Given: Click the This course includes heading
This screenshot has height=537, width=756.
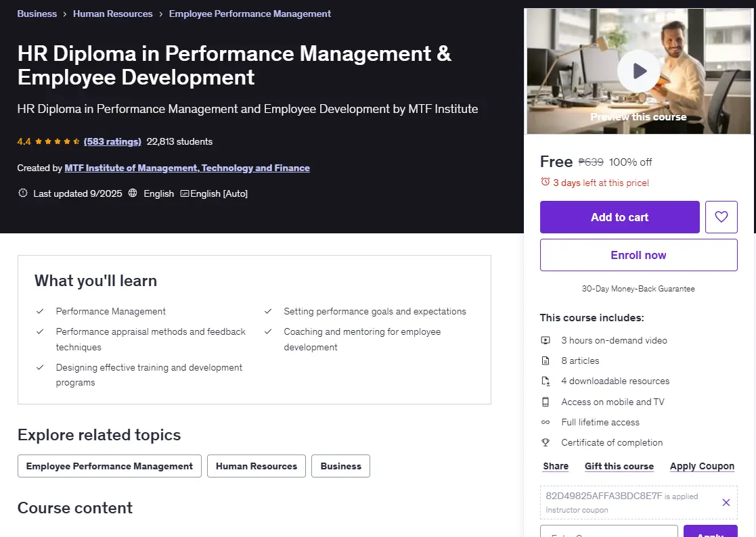Looking at the screenshot, I should [x=592, y=318].
